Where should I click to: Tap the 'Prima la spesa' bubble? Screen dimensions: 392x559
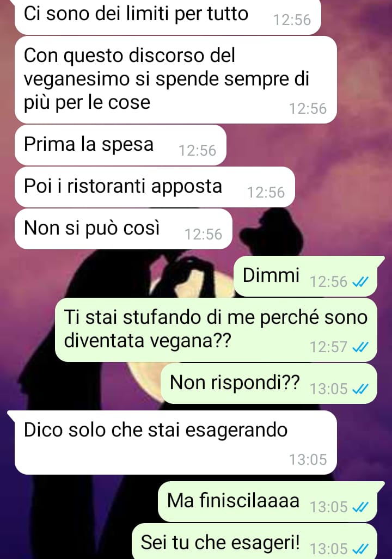pos(120,145)
